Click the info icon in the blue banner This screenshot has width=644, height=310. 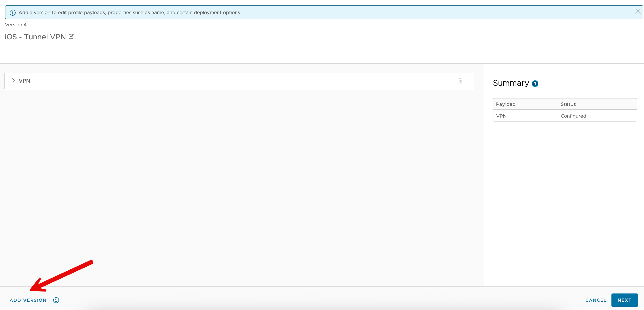pos(13,13)
